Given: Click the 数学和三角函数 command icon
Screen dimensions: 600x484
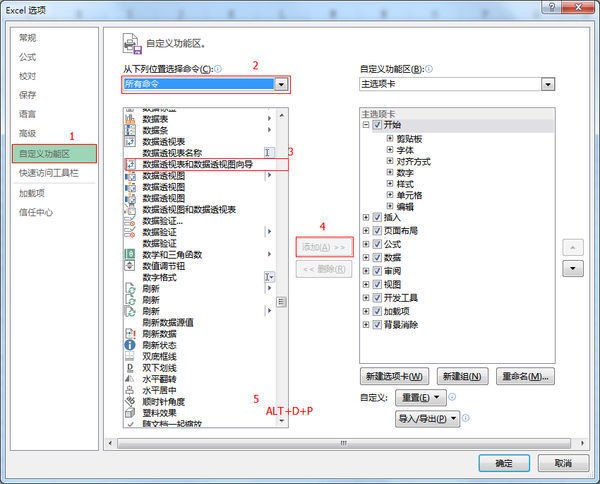Looking at the screenshot, I should point(130,254).
